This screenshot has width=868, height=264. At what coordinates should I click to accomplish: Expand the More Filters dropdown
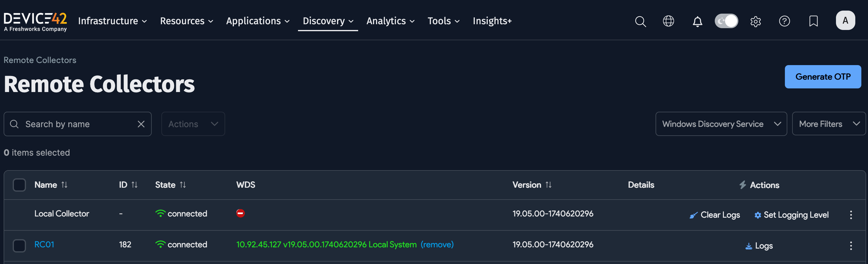[x=828, y=124]
